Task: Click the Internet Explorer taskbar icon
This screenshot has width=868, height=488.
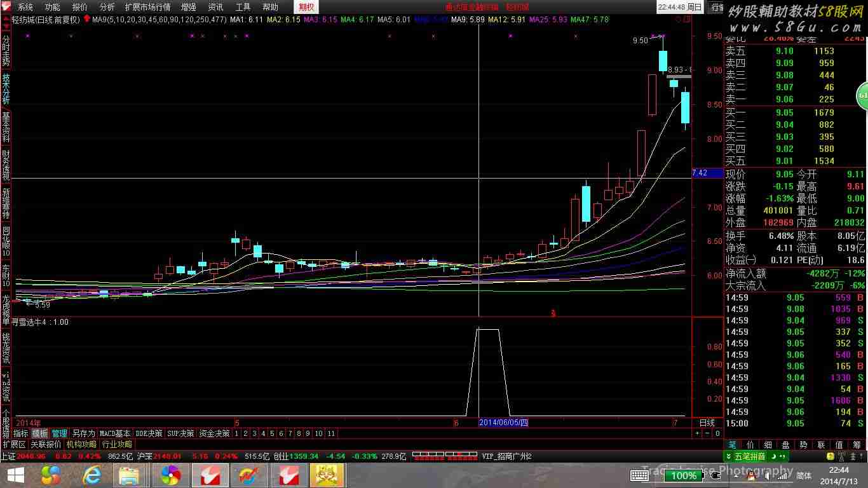Action: pos(92,475)
